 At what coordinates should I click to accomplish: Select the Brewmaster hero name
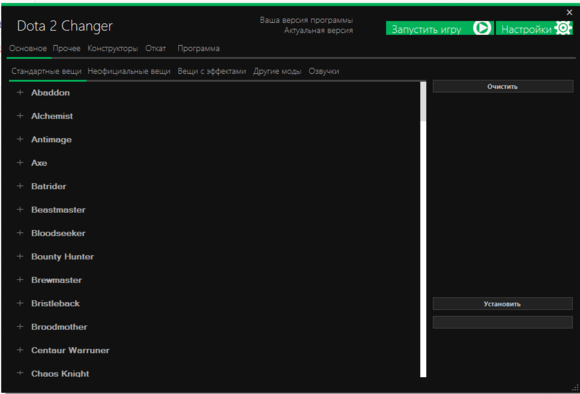[x=56, y=280]
